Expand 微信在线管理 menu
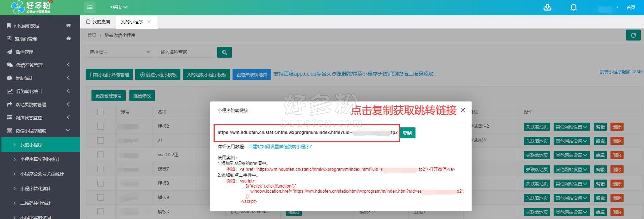 tap(40, 65)
